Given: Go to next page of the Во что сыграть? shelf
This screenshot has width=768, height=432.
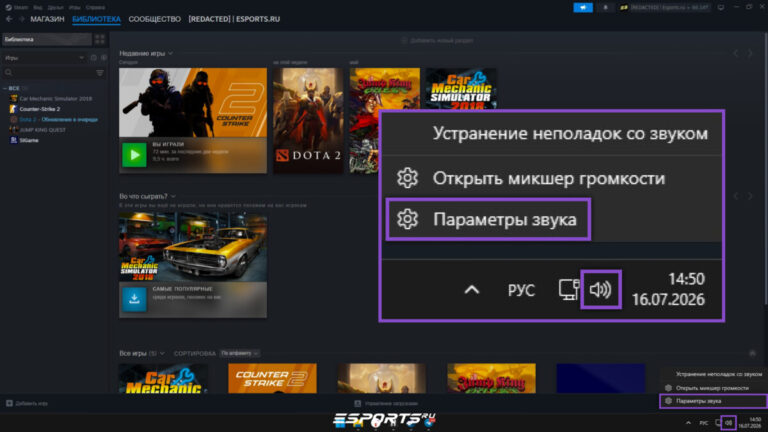Looking at the screenshot, I should pyautogui.click(x=750, y=196).
